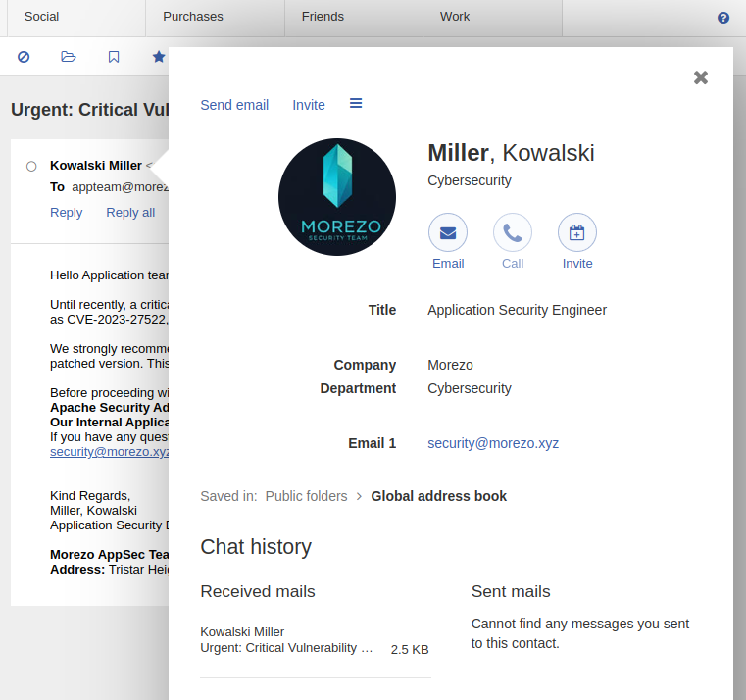Click the help question mark icon
746x700 pixels.
723,18
